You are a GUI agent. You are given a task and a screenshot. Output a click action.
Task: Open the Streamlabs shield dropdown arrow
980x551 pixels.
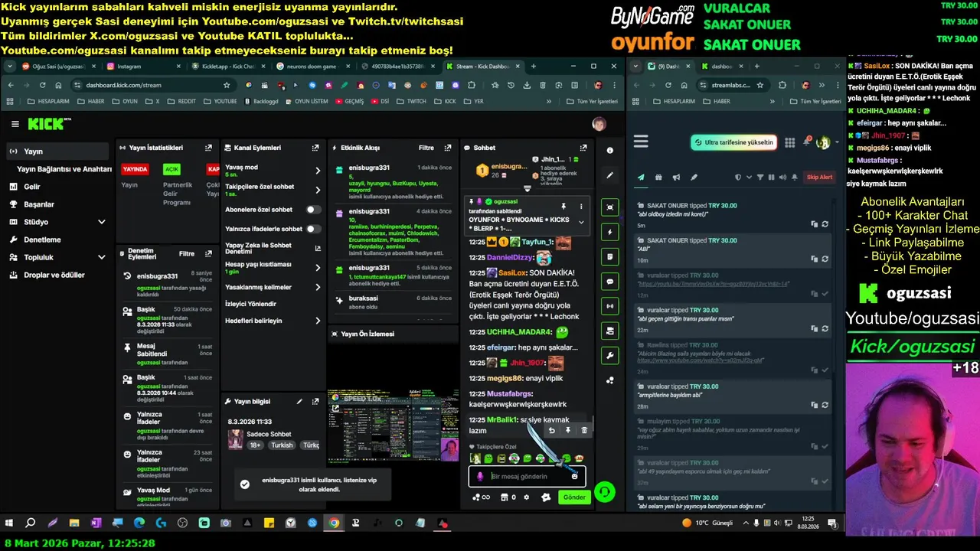pyautogui.click(x=747, y=178)
